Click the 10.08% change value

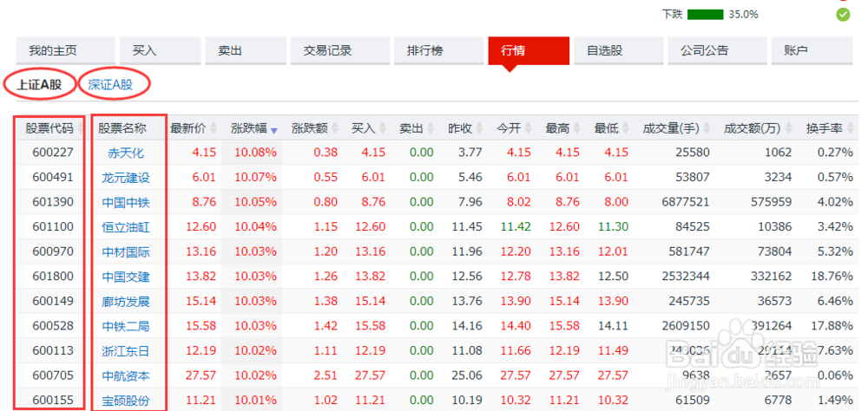[255, 152]
